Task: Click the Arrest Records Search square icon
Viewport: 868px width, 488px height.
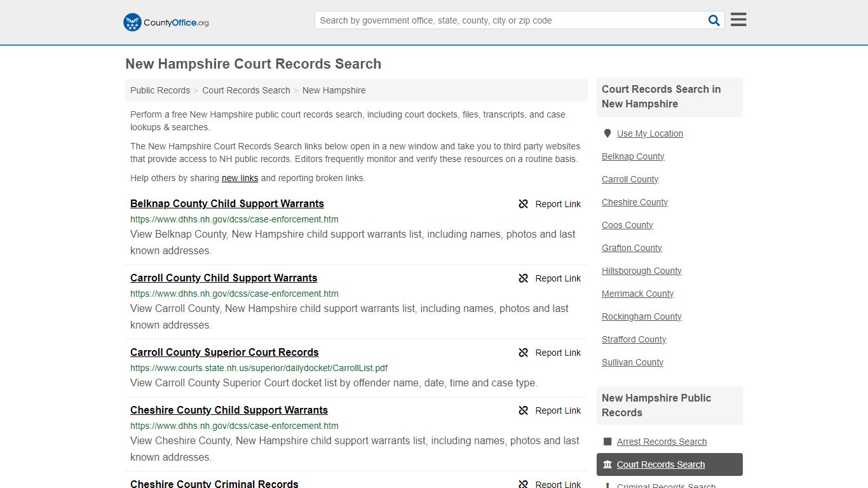Action: tap(607, 442)
